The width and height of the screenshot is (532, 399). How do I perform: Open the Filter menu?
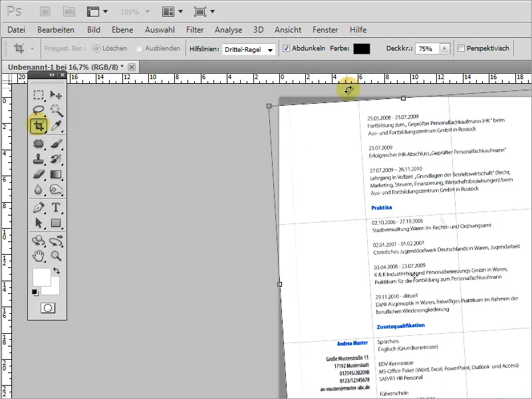point(195,30)
